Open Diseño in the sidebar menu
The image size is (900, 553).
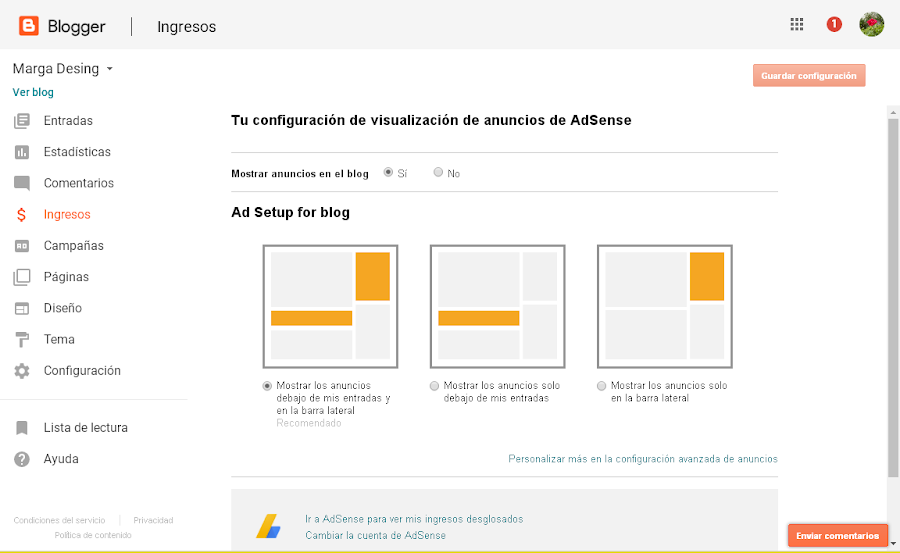63,308
